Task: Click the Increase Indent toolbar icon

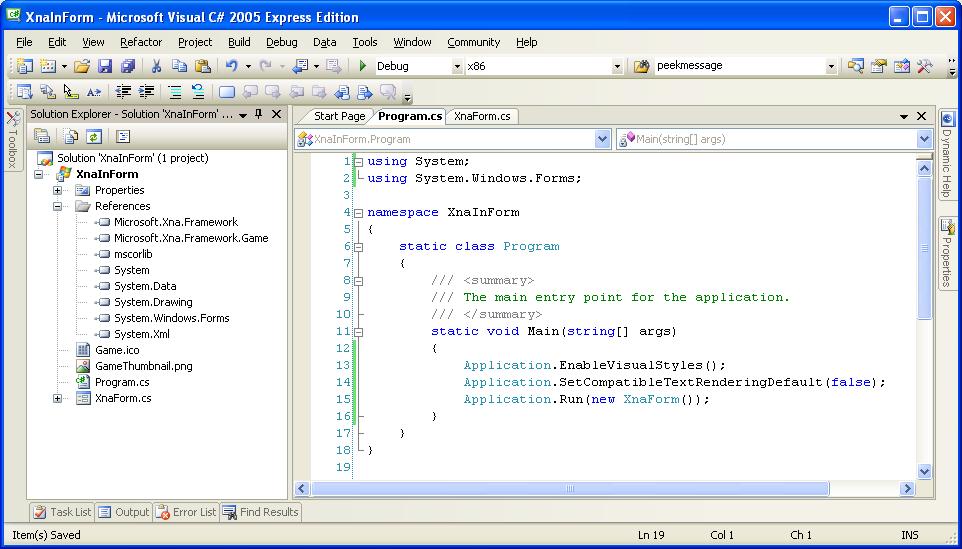Action: pos(146,92)
